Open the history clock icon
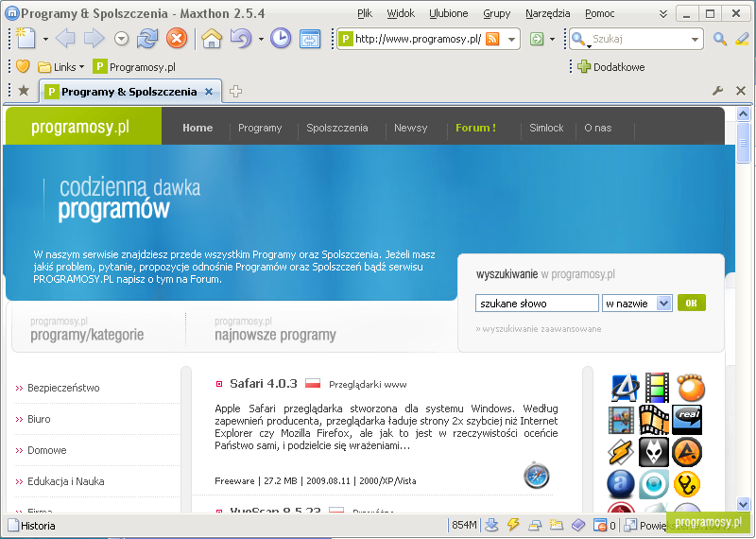The width and height of the screenshot is (756, 539). [x=280, y=39]
